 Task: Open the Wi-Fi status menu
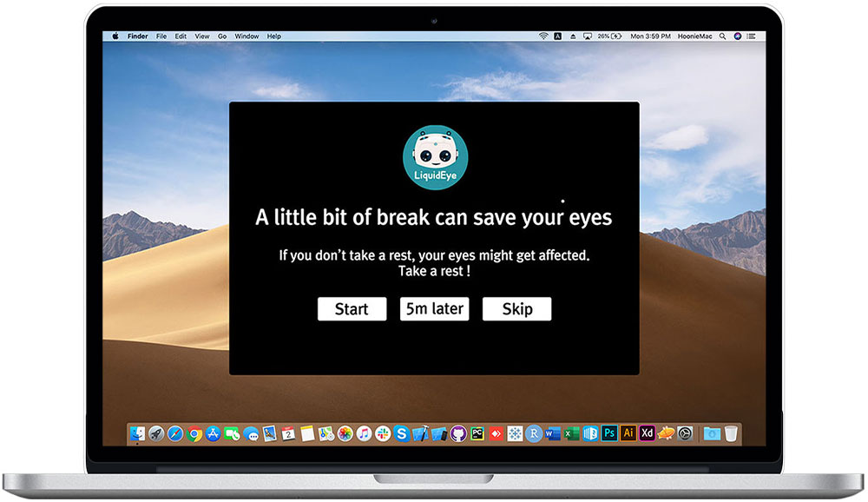point(543,36)
